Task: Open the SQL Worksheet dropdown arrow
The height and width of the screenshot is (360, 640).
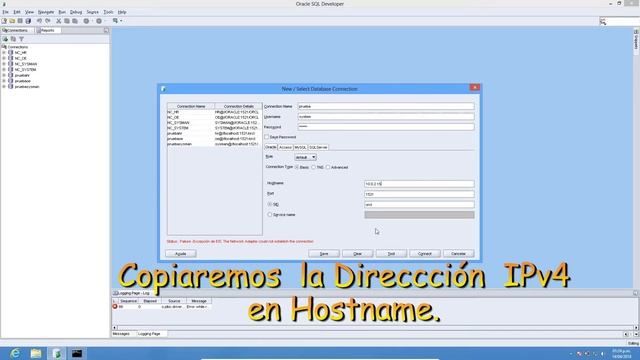Action: [x=121, y=21]
